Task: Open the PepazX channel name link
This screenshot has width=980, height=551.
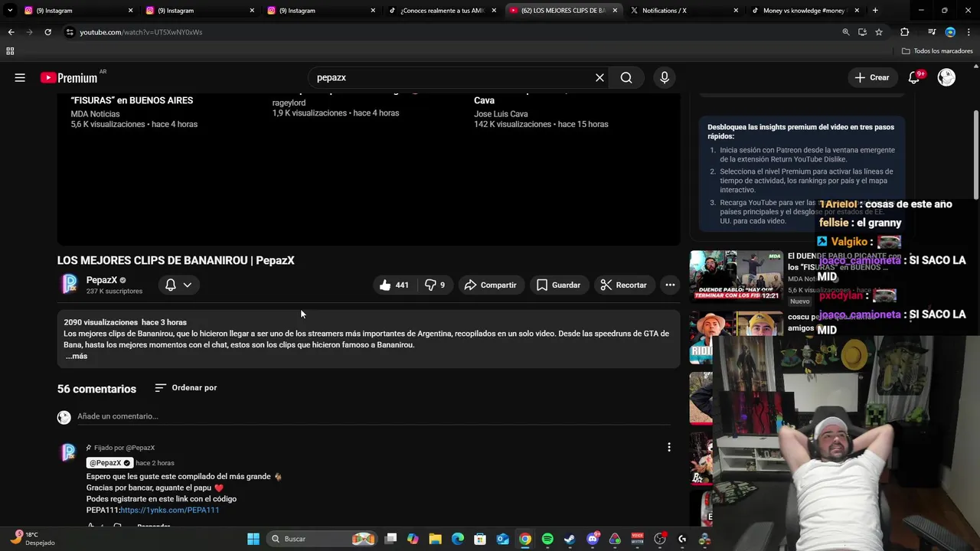Action: 102,280
